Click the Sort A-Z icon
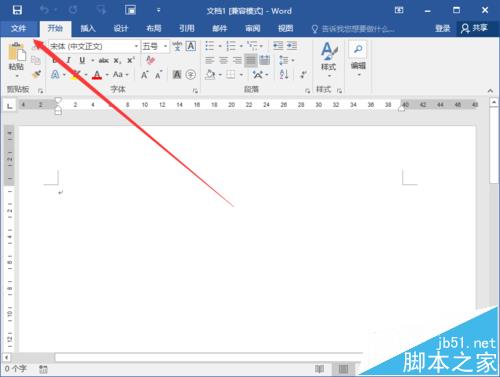The image size is (500, 377). [284, 74]
